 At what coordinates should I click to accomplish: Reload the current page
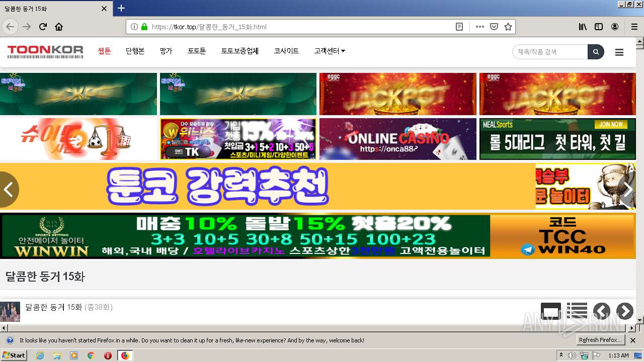[43, 27]
